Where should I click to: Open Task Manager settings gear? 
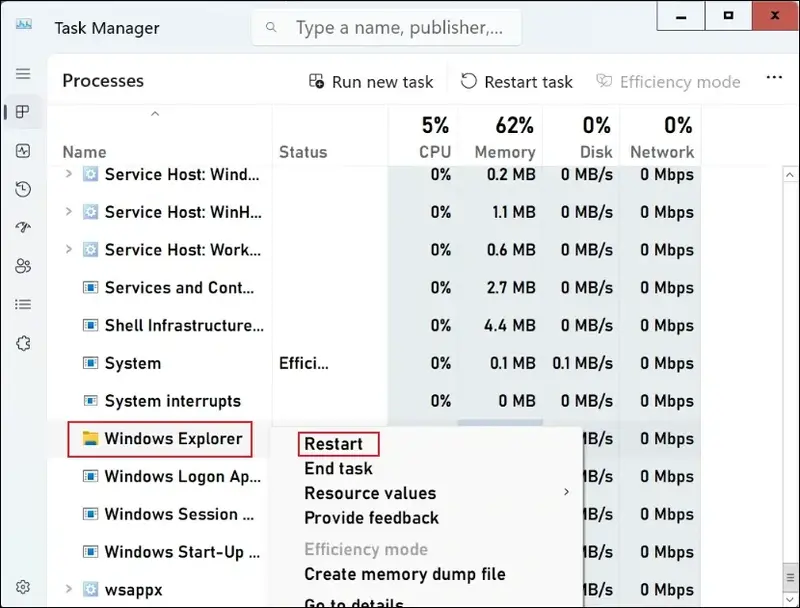click(23, 587)
